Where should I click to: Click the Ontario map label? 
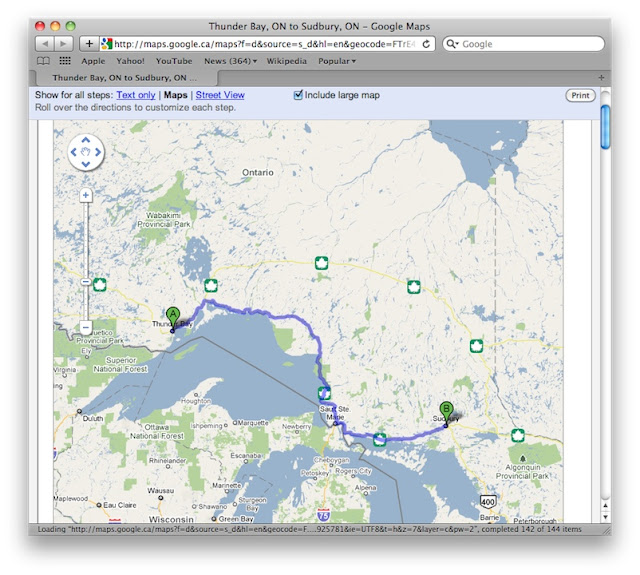pyautogui.click(x=258, y=173)
